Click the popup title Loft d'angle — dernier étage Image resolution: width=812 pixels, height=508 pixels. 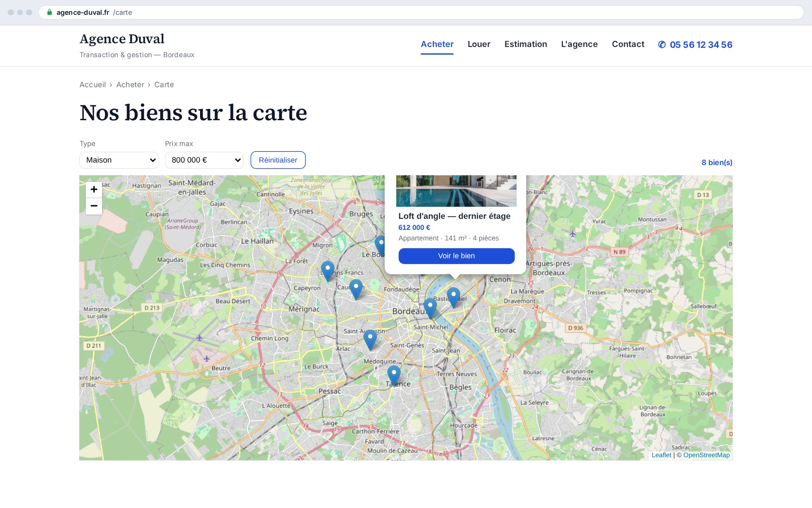click(x=454, y=216)
